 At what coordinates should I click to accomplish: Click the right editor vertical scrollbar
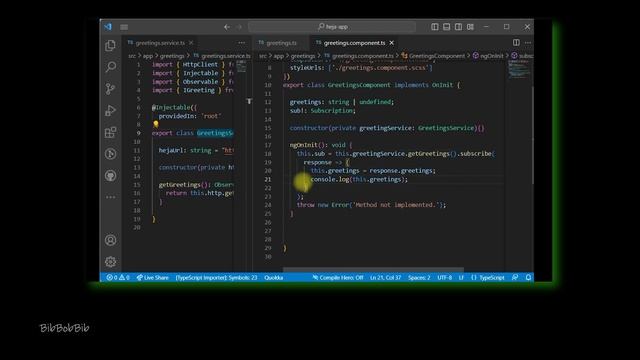532,135
